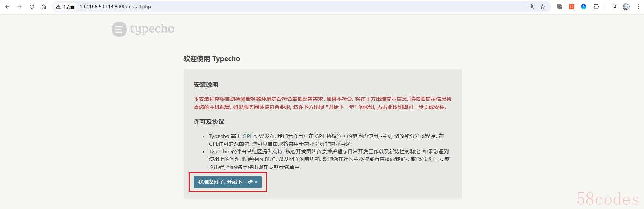644x209 pixels.
Task: Open the blue download extension icon
Action: click(584, 7)
